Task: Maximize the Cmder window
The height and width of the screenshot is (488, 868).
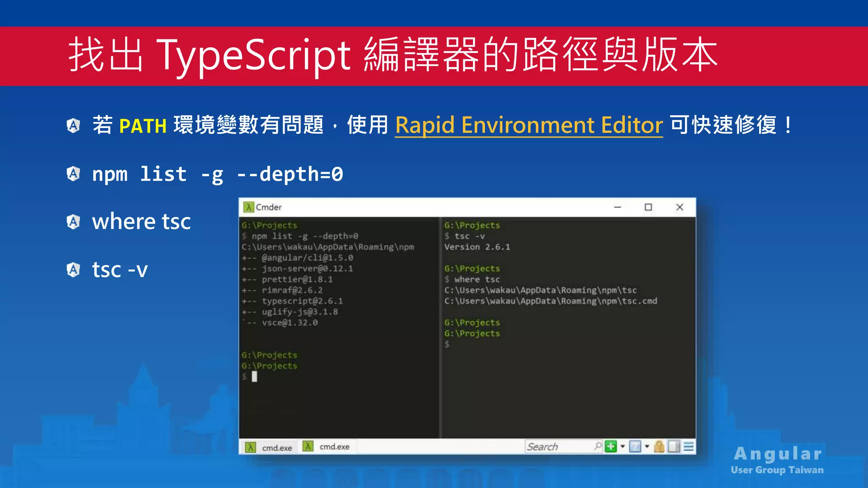Action: click(648, 207)
